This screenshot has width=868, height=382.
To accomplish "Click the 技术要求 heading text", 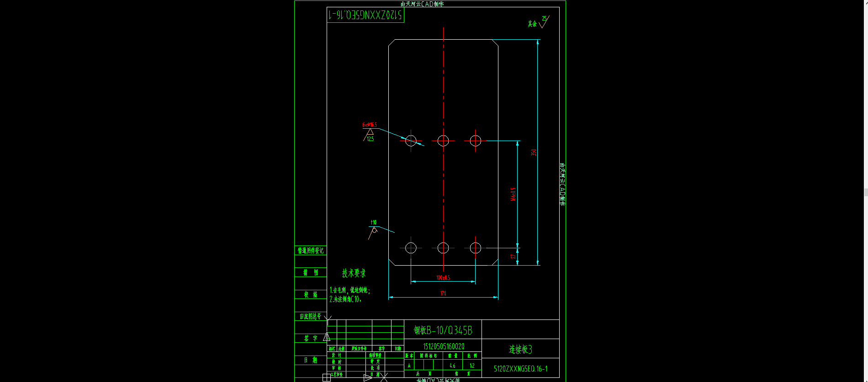I will (354, 273).
